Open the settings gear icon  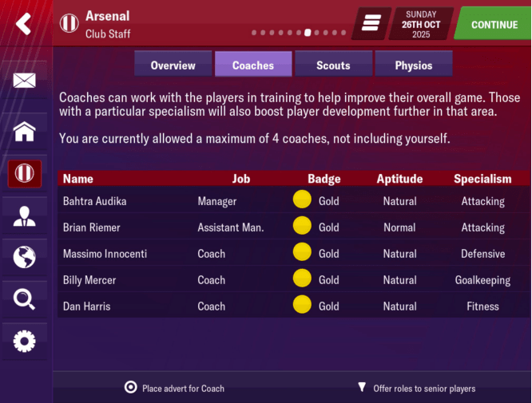25,342
